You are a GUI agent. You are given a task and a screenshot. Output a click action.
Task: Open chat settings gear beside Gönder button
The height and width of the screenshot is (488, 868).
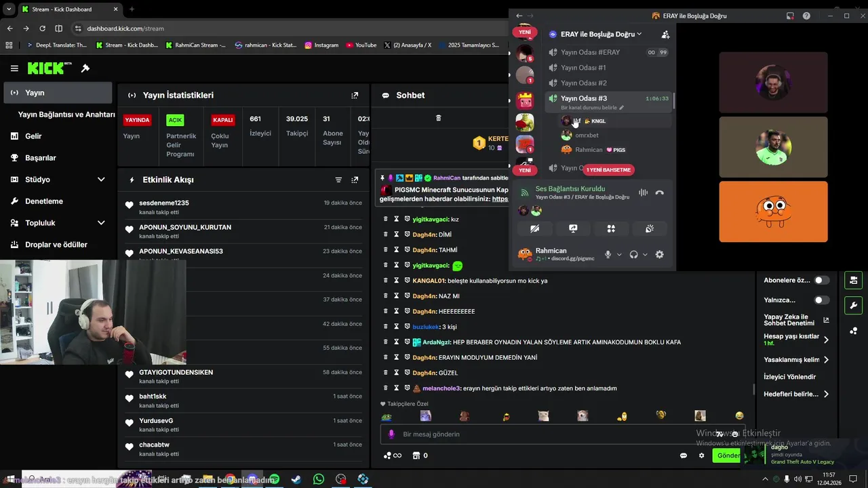pos(702,455)
